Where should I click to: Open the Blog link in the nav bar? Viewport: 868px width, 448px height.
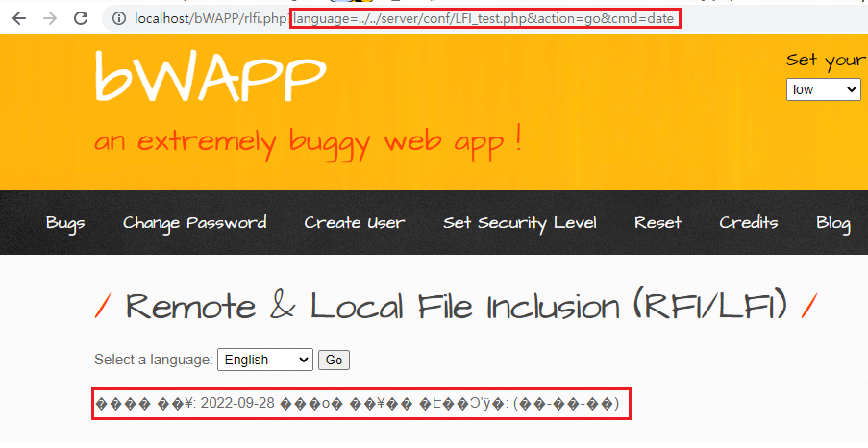[x=833, y=223]
